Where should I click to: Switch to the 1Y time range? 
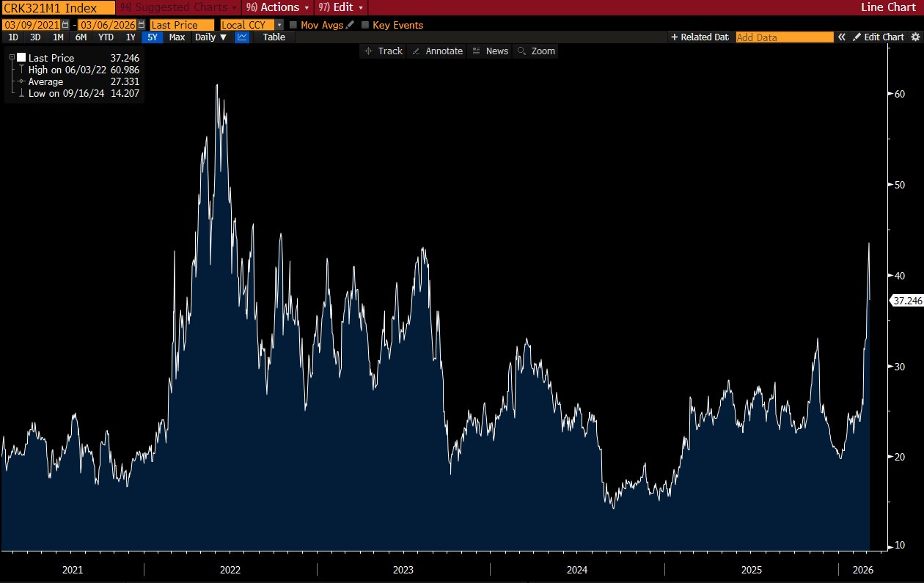131,37
